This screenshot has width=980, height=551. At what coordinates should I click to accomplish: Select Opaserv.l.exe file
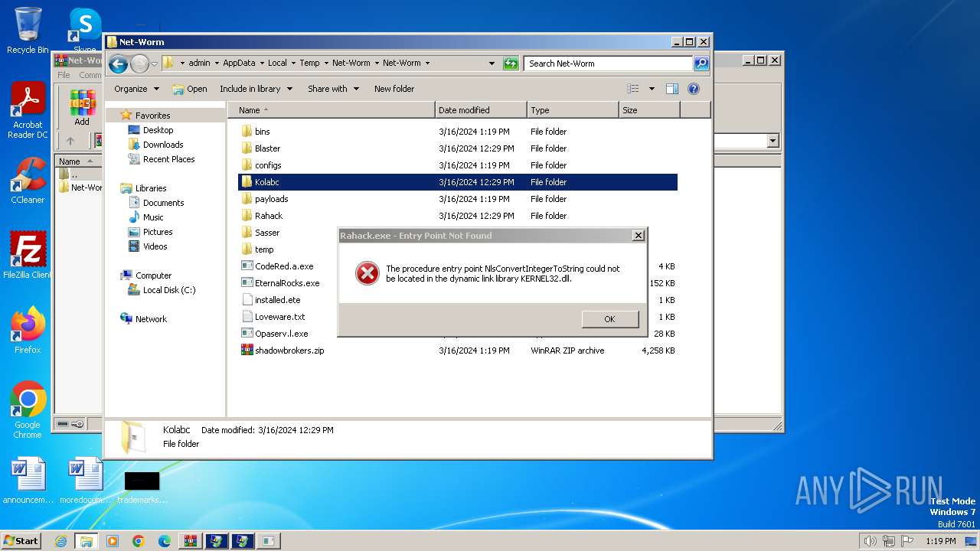(x=281, y=334)
